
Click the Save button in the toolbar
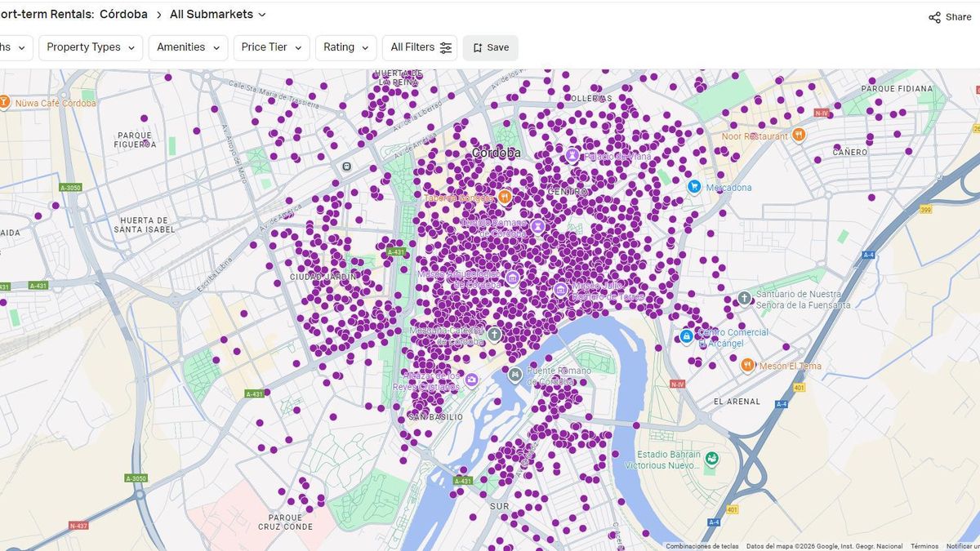click(490, 47)
